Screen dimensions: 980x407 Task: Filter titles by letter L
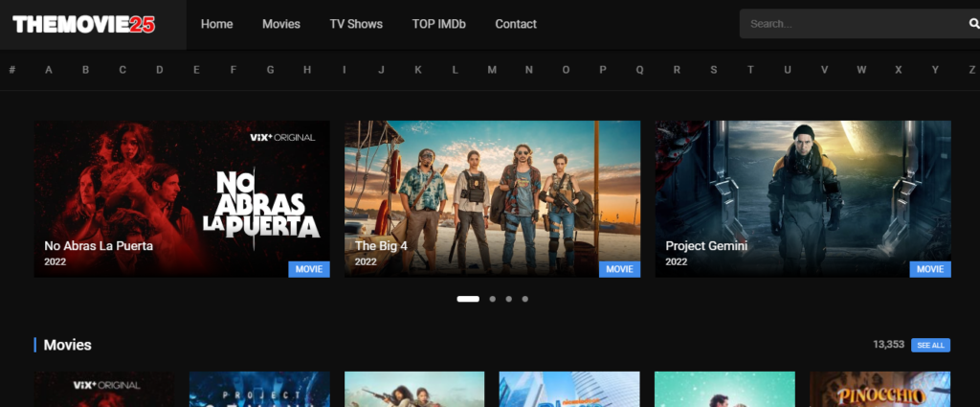455,69
